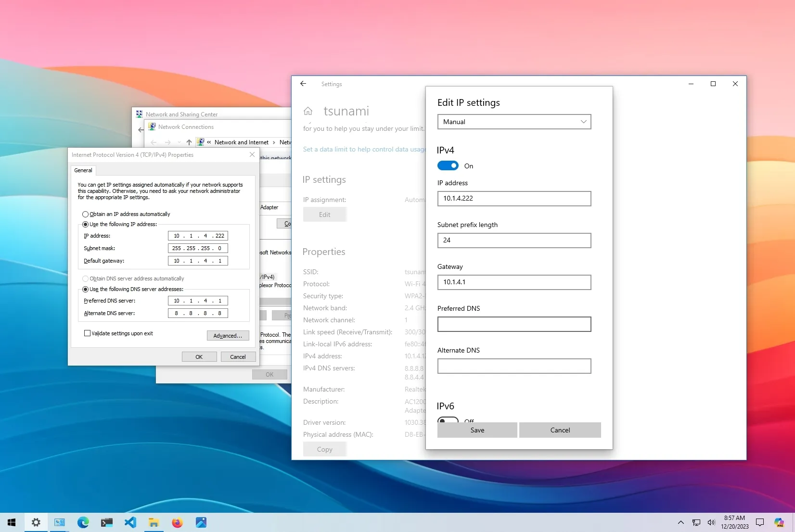Image resolution: width=795 pixels, height=532 pixels.
Task: Click the network icon in the system tray
Action: (x=696, y=522)
